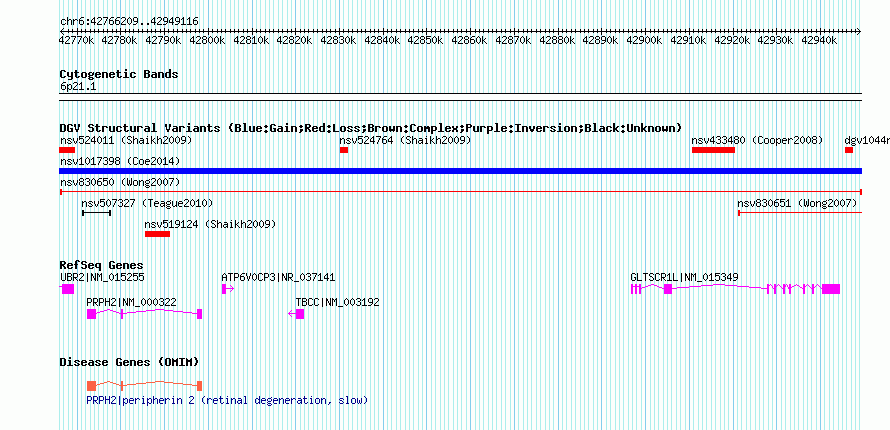Select the ATP6V0CP3 gene glyph
The width and height of the screenshot is (890, 430).
click(228, 289)
